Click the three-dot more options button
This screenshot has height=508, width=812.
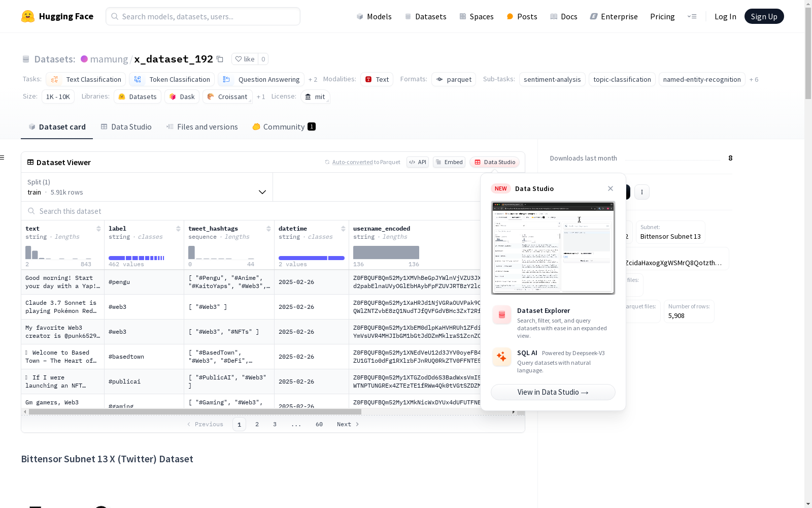coord(642,192)
